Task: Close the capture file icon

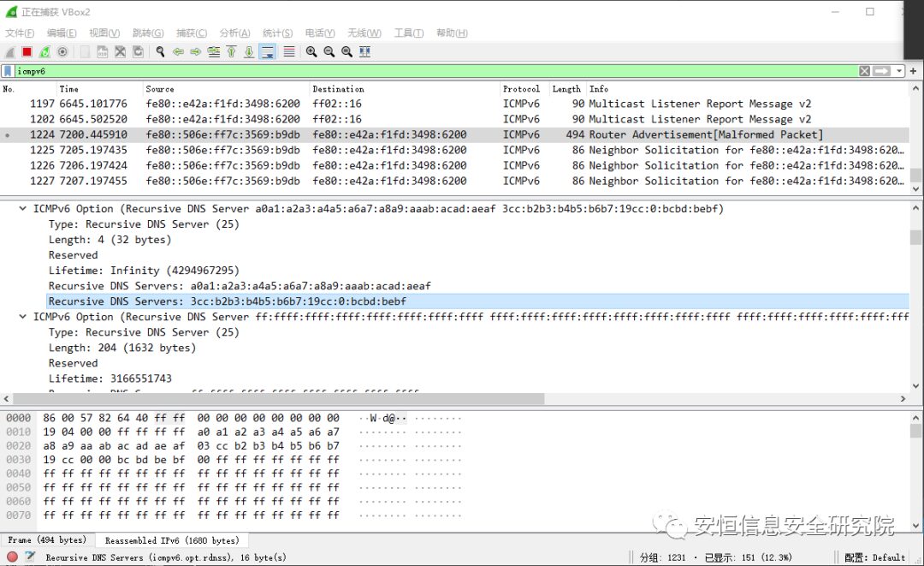Action: (x=121, y=52)
